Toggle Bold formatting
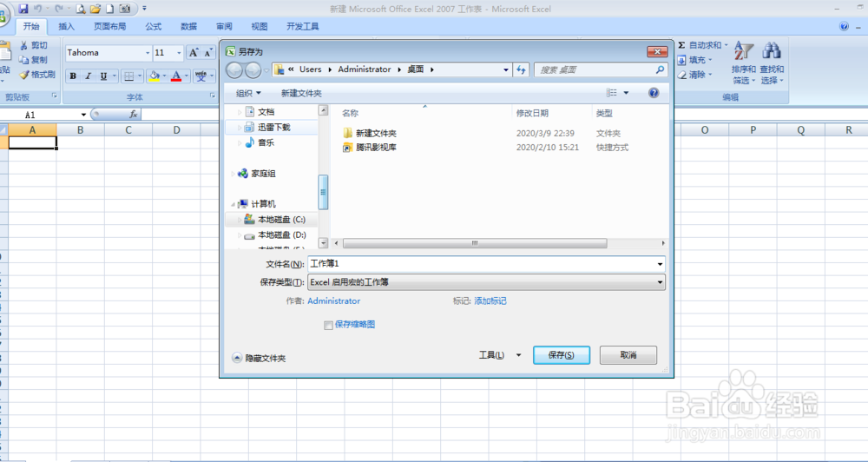Viewport: 868px width, 462px height. pos(73,76)
